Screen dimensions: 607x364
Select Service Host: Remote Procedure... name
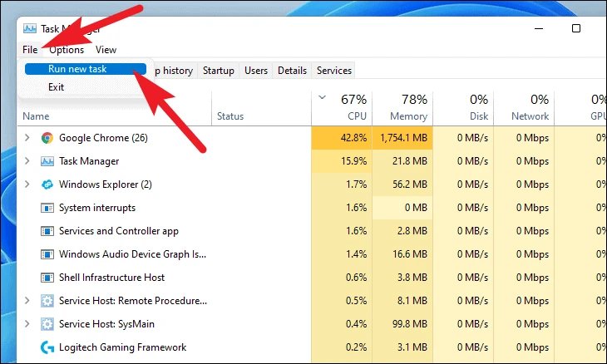(133, 301)
